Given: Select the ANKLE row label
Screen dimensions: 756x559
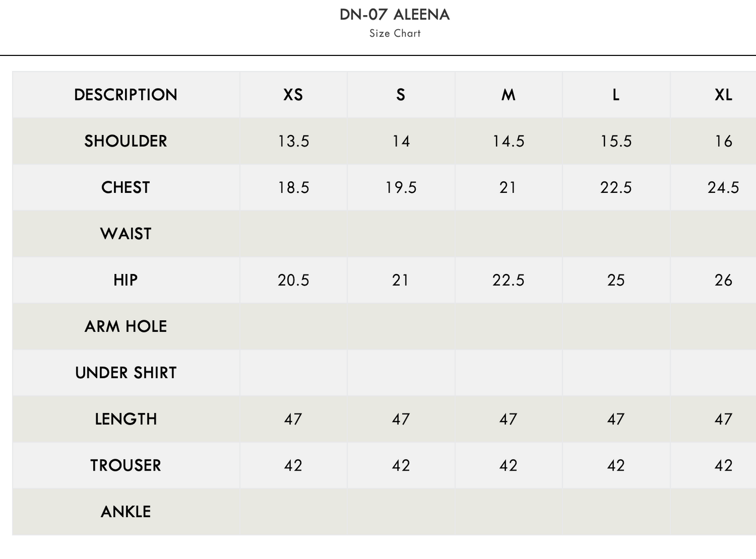Looking at the screenshot, I should pyautogui.click(x=126, y=511).
